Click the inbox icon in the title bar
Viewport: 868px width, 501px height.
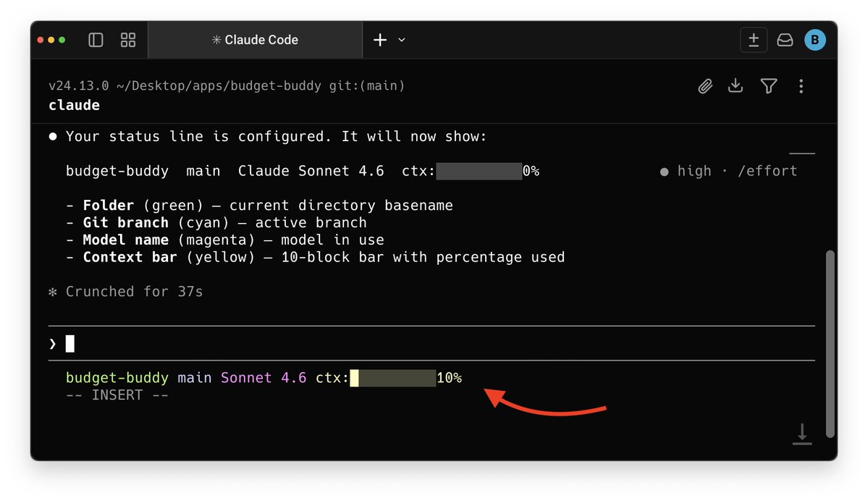[x=785, y=40]
